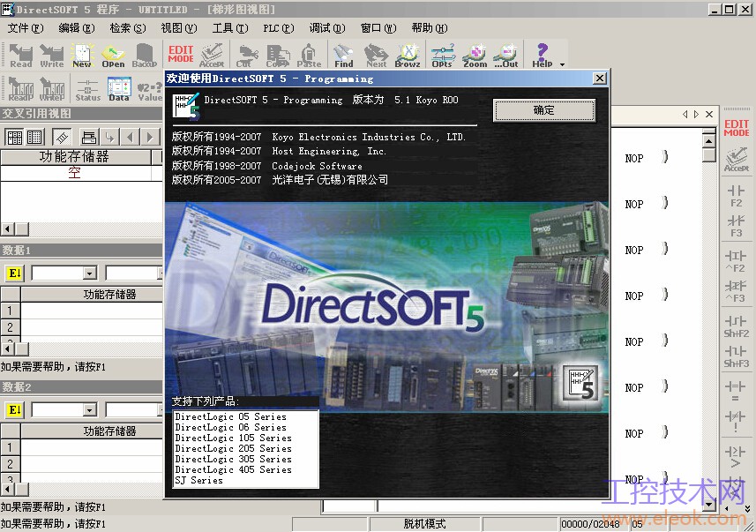
Task: Open the 窗口(W) menu
Action: 378,28
